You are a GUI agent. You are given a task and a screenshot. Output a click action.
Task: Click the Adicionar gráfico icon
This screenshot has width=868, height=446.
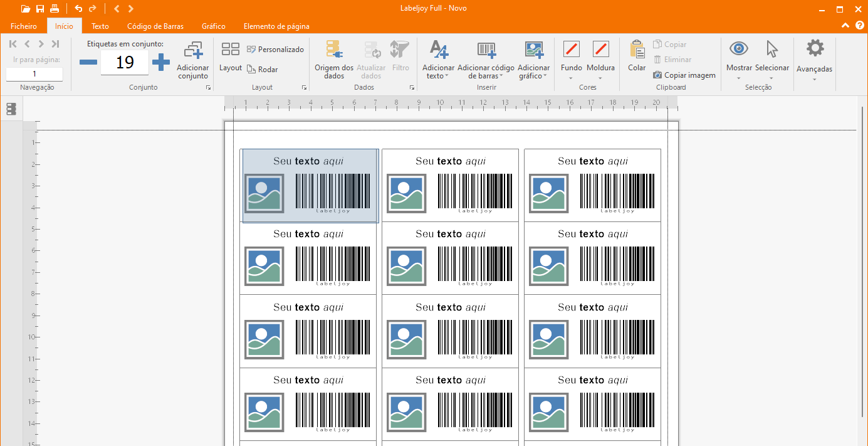(x=534, y=50)
